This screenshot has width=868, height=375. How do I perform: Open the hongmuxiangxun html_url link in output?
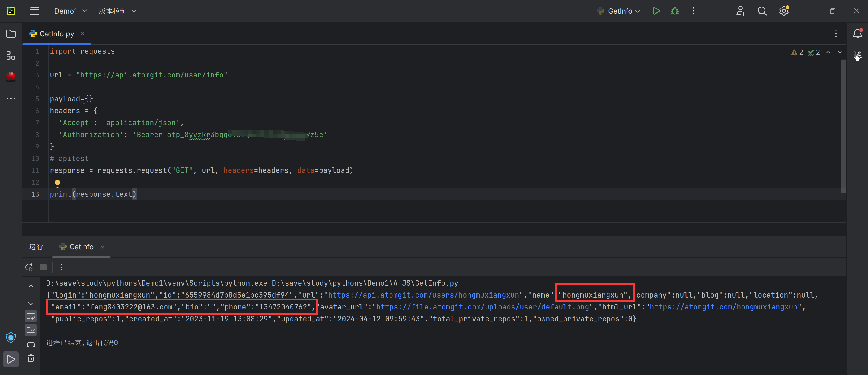click(725, 307)
